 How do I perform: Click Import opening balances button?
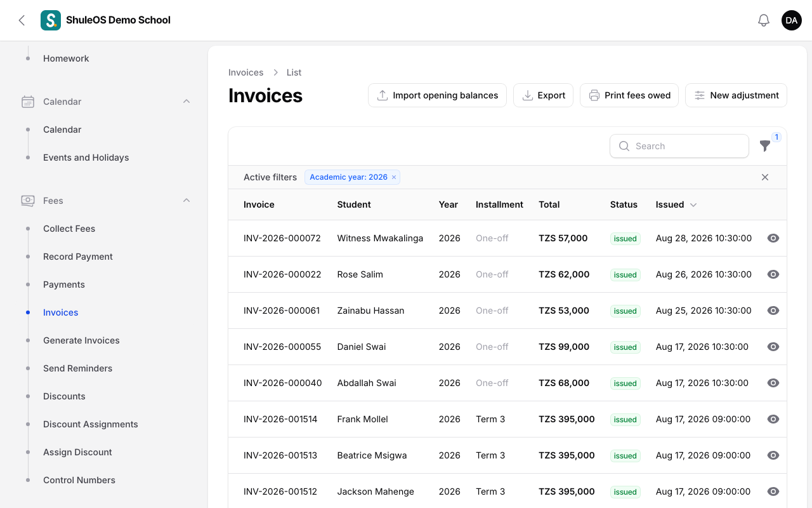437,95
